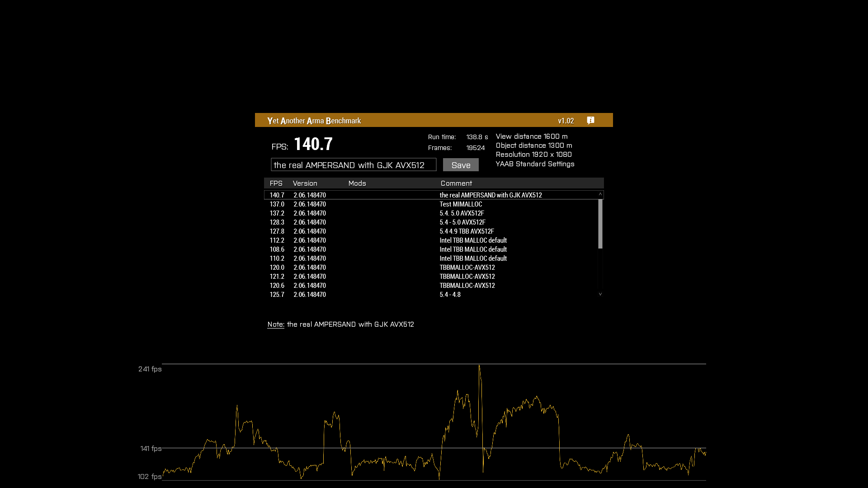This screenshot has height=488, width=868.
Task: Click YAAB Standard Settings text
Action: [535, 164]
